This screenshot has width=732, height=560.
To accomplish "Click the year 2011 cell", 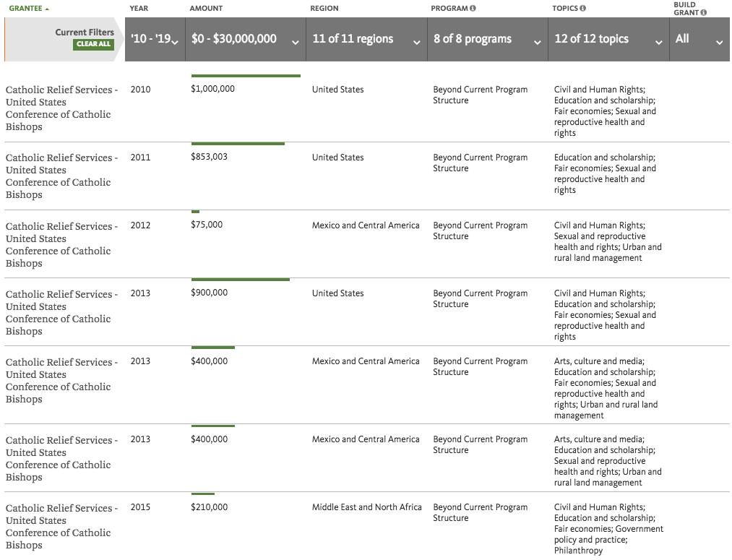I will [x=140, y=158].
